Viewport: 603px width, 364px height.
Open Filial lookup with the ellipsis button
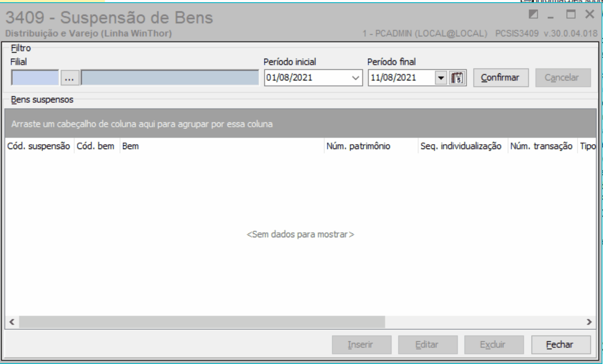[70, 78]
